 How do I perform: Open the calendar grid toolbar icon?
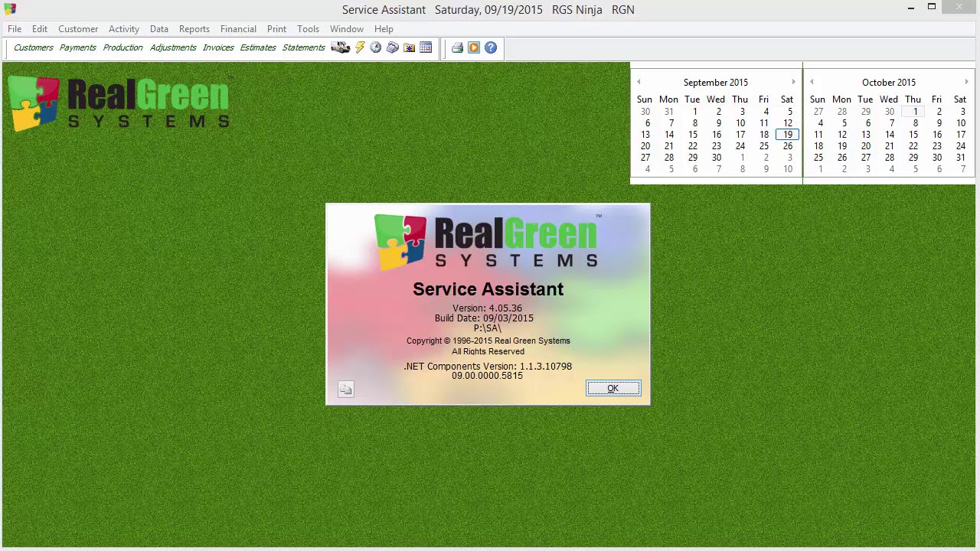(426, 47)
